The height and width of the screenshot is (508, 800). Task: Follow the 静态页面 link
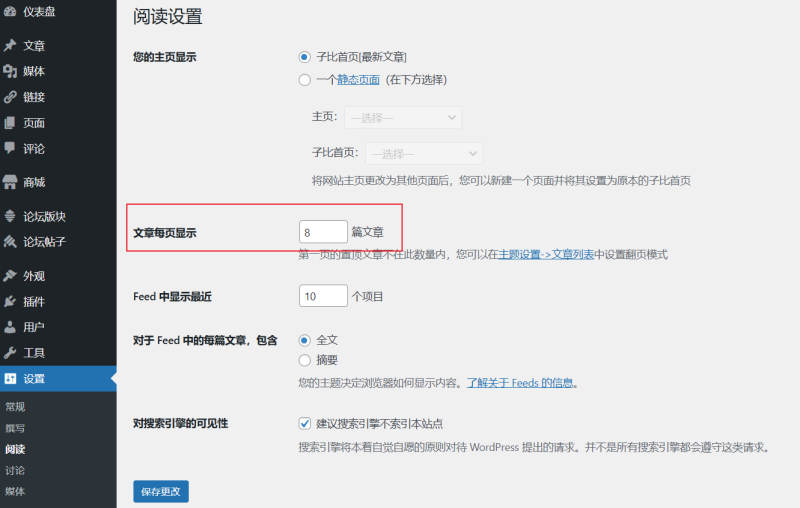358,80
